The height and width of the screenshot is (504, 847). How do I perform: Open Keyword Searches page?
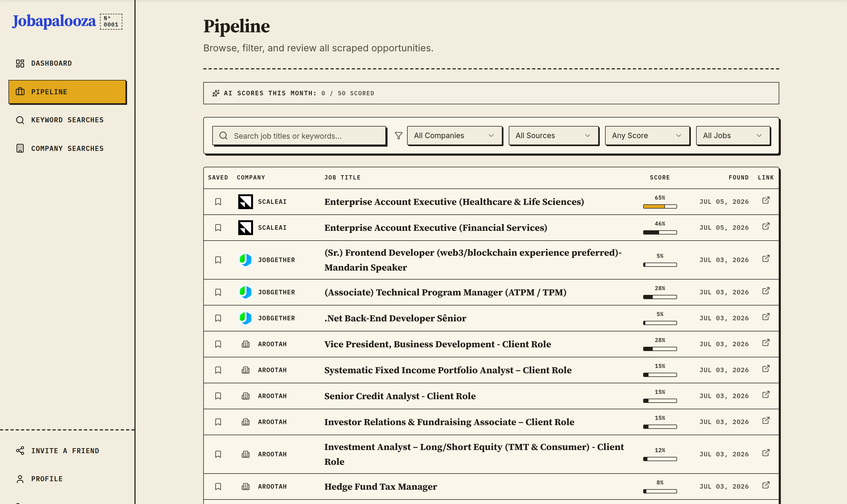(x=67, y=120)
